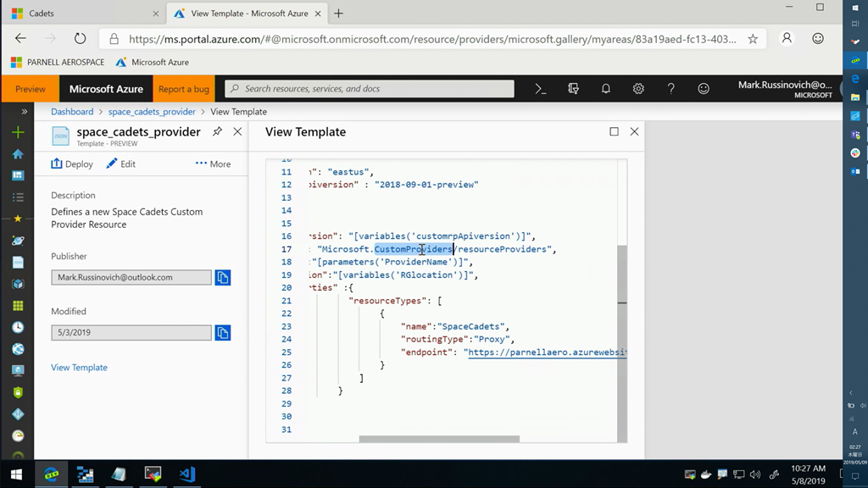Image resolution: width=868 pixels, height=488 pixels.
Task: Switch to the Cadets browser tab
Action: pos(41,14)
